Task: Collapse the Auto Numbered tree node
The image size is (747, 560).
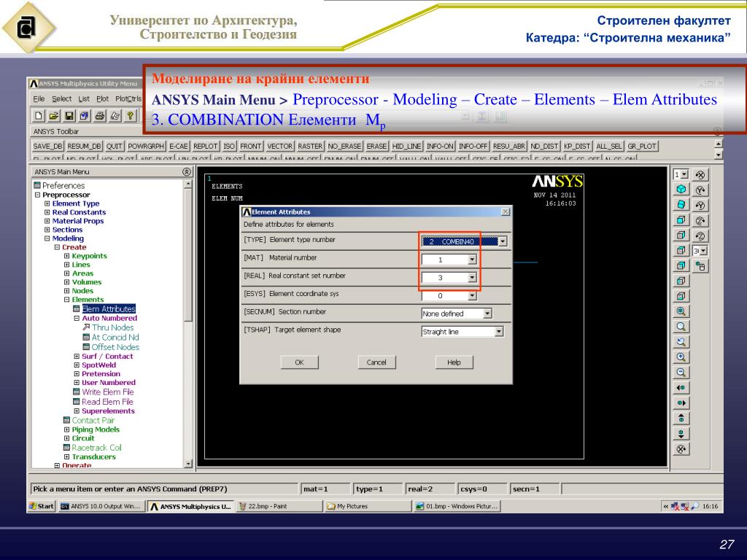Action: coord(77,318)
